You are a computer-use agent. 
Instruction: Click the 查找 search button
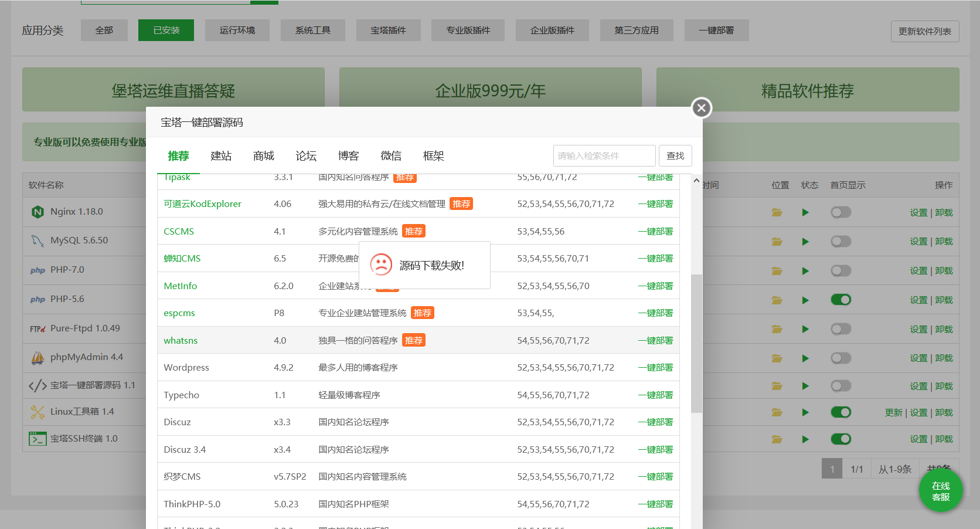[x=675, y=156]
